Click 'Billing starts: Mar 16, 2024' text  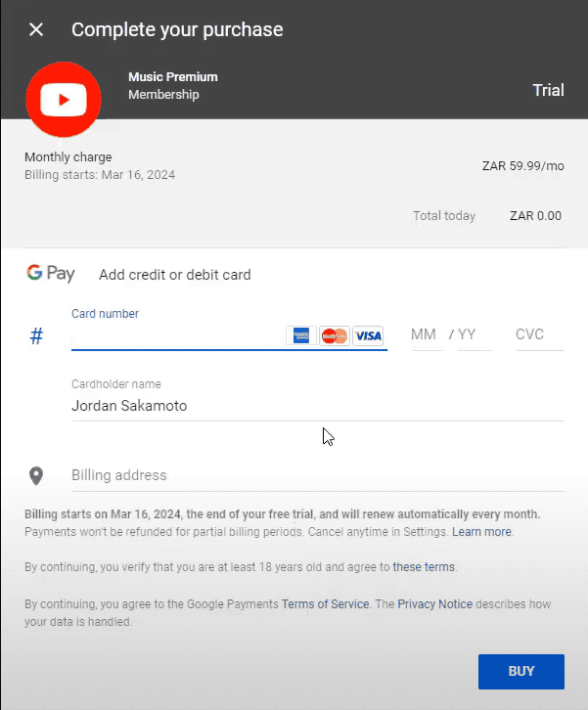[x=100, y=175]
